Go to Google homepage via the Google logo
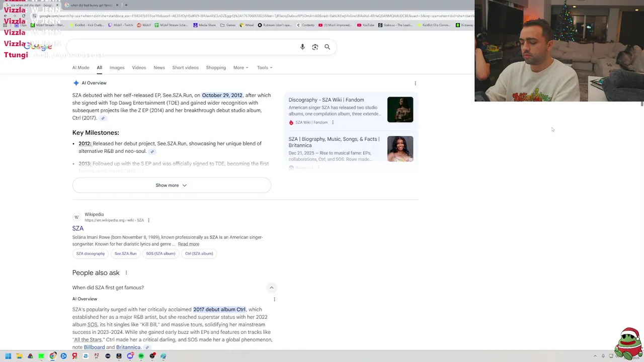The image size is (644, 362). click(38, 46)
